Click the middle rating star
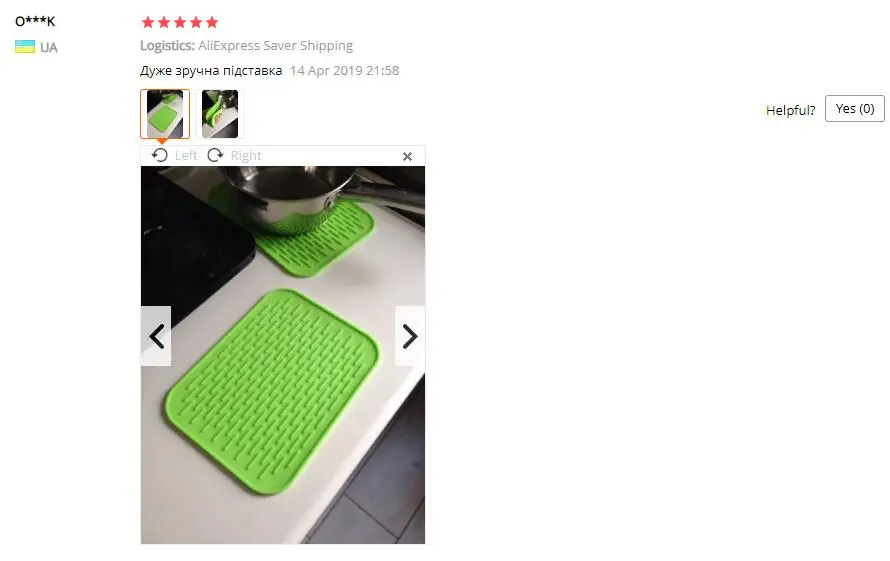890x561 pixels. (180, 22)
